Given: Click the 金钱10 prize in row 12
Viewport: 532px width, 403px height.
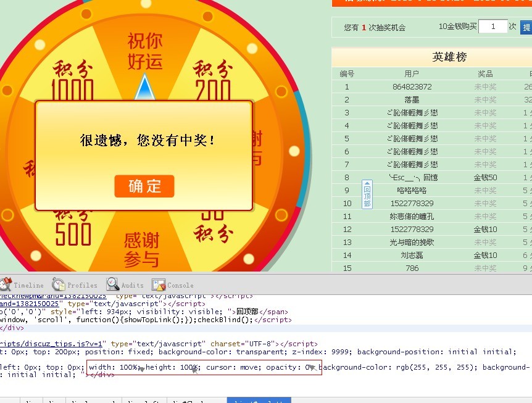Looking at the screenshot, I should coord(485,230).
